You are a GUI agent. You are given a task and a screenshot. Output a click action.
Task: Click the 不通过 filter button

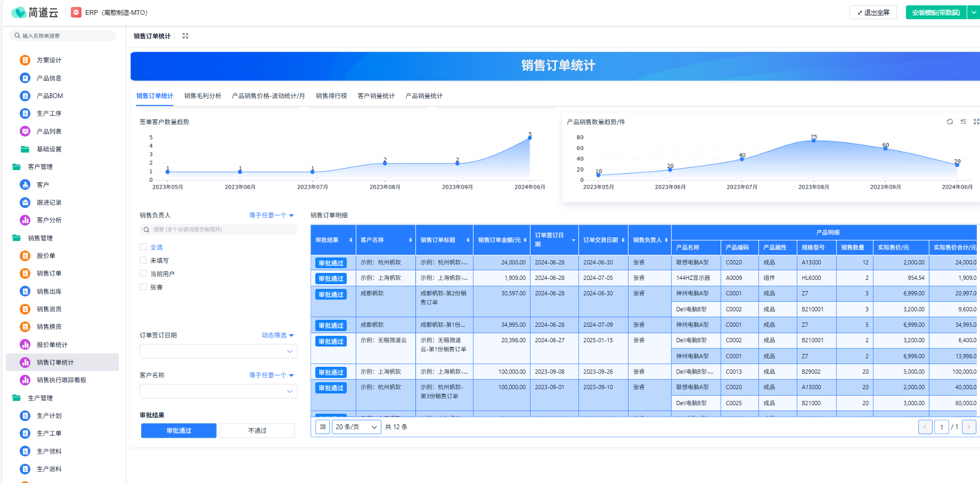tap(257, 431)
